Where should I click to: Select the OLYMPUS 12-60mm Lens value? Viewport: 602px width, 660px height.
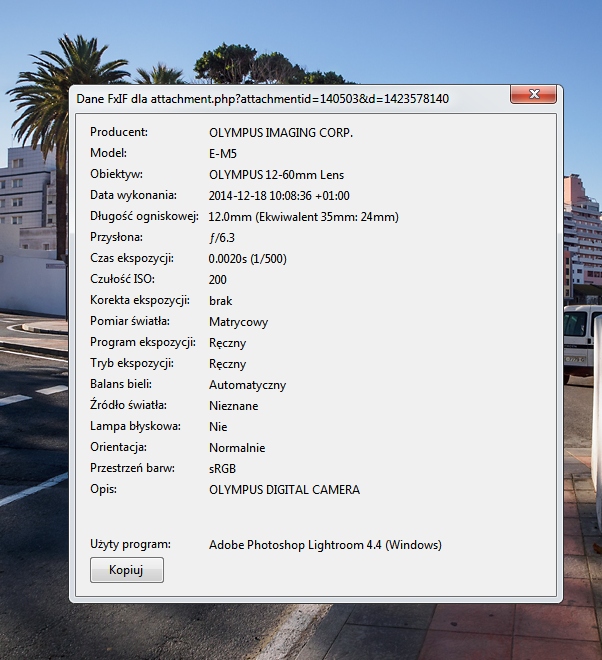(x=276, y=175)
